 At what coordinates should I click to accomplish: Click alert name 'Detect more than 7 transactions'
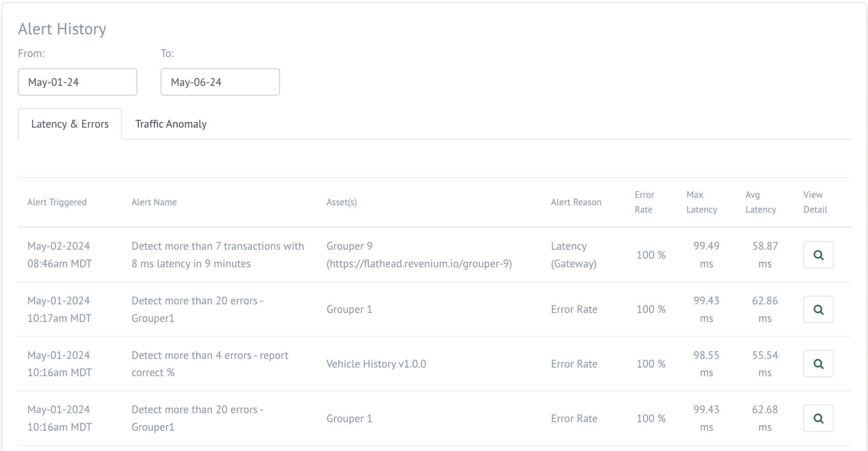point(218,255)
